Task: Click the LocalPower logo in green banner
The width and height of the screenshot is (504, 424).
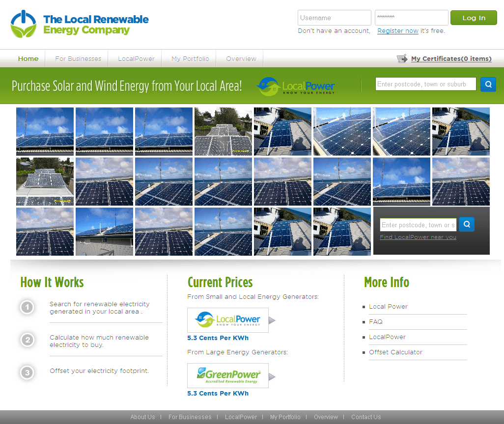Action: 296,86
